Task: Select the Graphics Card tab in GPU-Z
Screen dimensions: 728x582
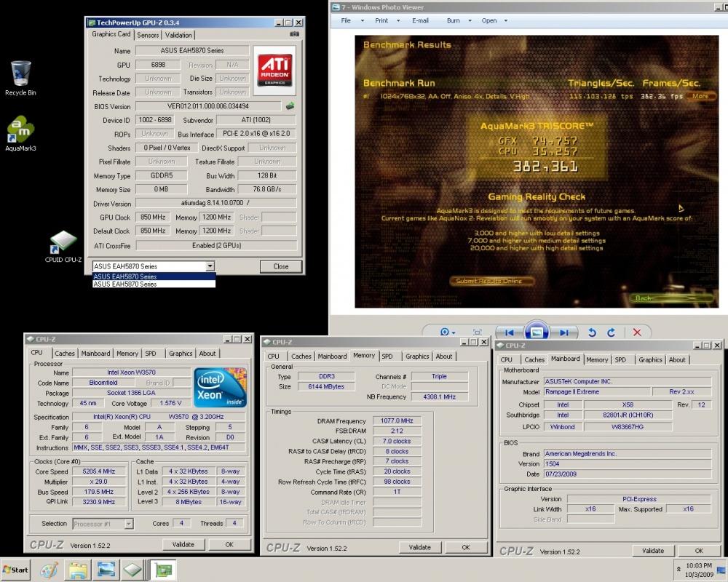Action: pos(111,34)
